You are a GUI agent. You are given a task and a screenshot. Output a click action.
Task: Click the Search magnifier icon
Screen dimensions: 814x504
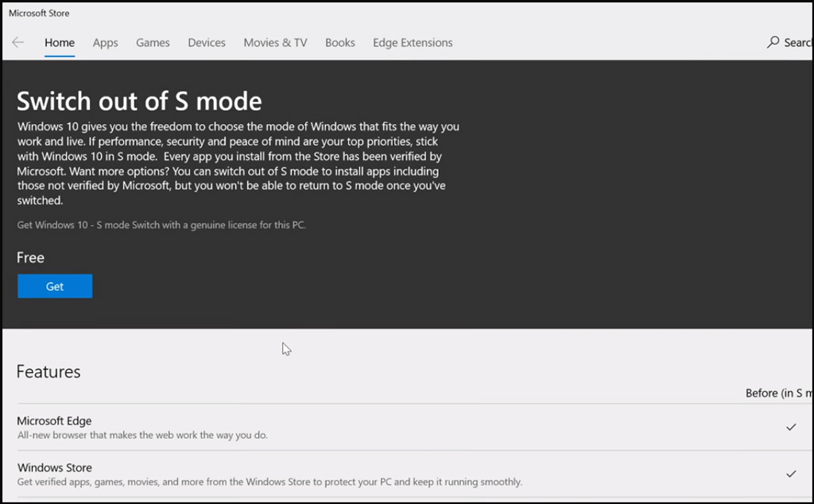[x=773, y=42]
